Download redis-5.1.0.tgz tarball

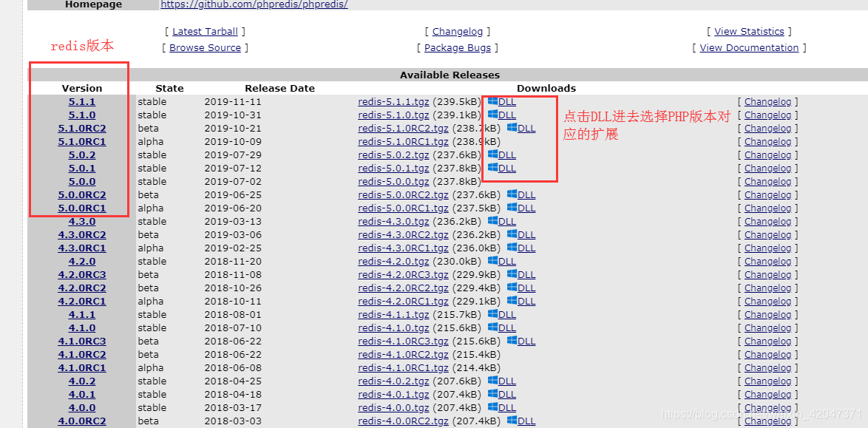tap(393, 115)
